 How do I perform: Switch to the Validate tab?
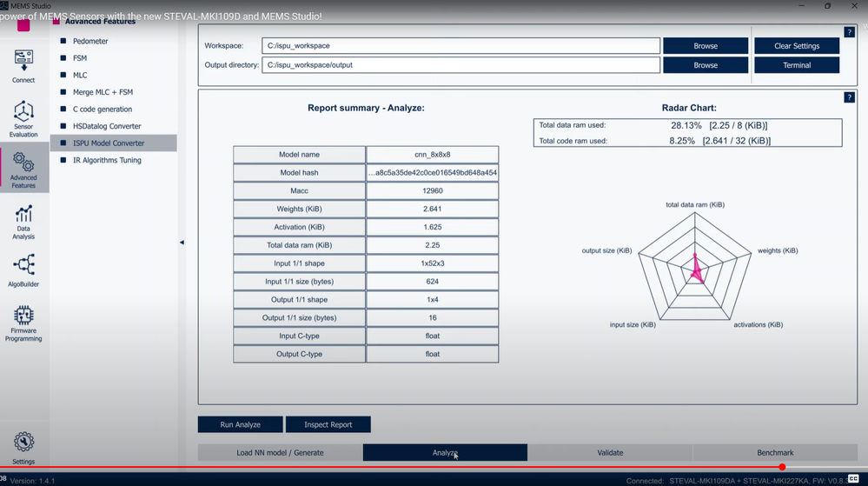[x=610, y=453]
